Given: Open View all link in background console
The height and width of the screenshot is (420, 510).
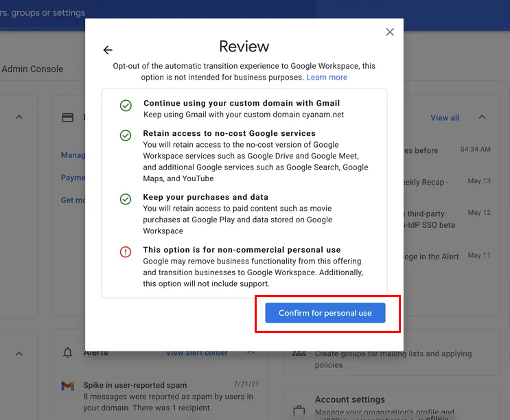Looking at the screenshot, I should (x=445, y=118).
